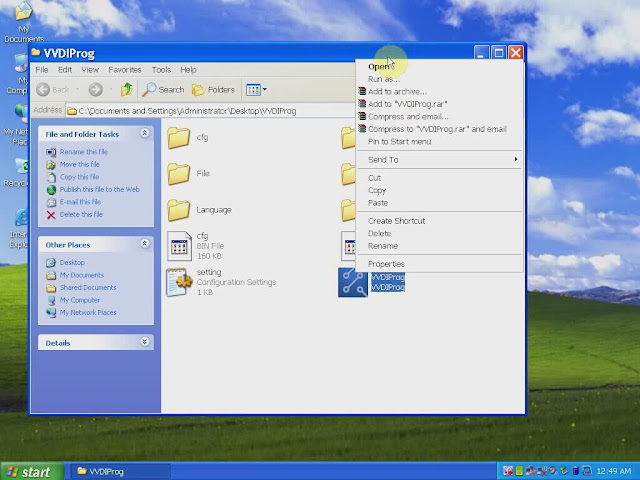Expand the Details panel
Screen dimensions: 640x480
[144, 342]
